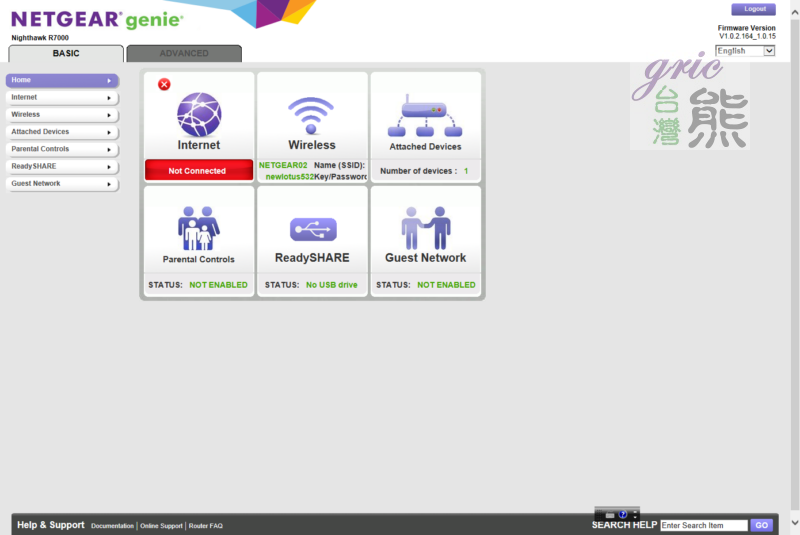800x535 pixels.
Task: Select Attached Devices in the sidebar menu
Action: [62, 132]
